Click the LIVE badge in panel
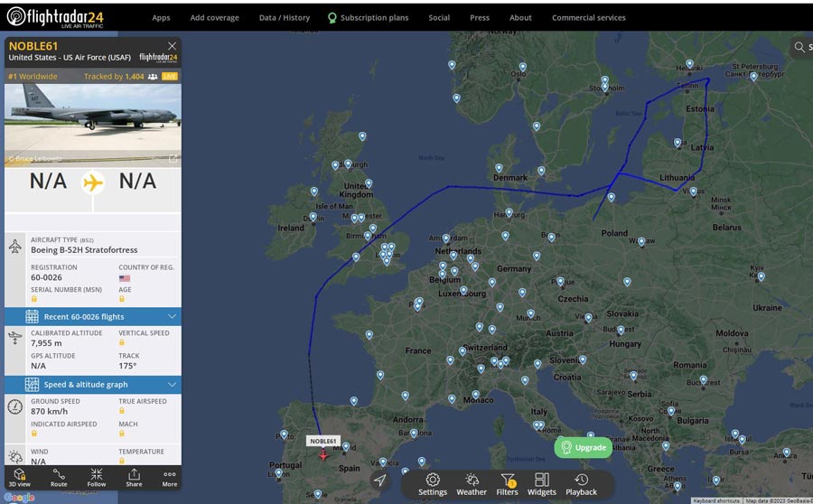This screenshot has height=504, width=813. coord(170,76)
